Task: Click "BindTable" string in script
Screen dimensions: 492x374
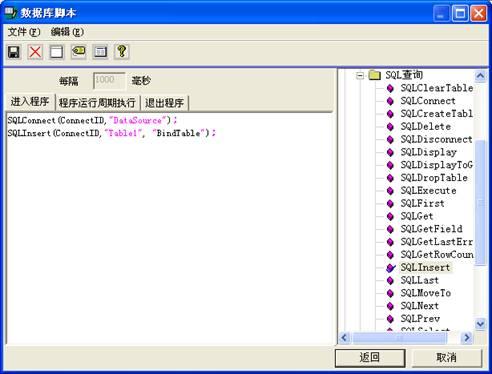Action: click(178, 133)
